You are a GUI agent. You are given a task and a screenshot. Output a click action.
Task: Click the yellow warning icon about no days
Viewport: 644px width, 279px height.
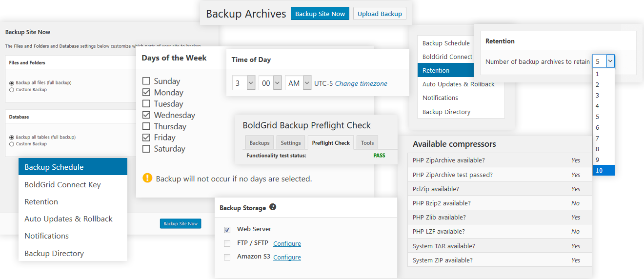(147, 178)
